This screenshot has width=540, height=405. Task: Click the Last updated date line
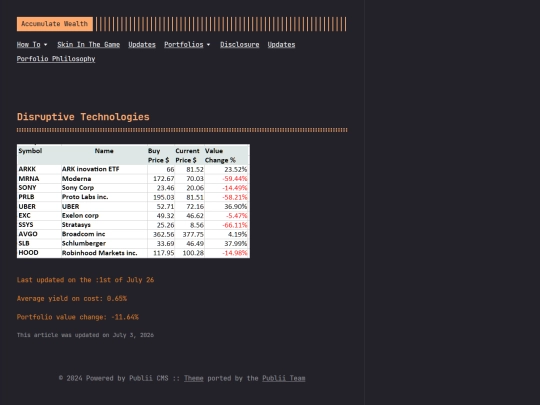(85, 280)
